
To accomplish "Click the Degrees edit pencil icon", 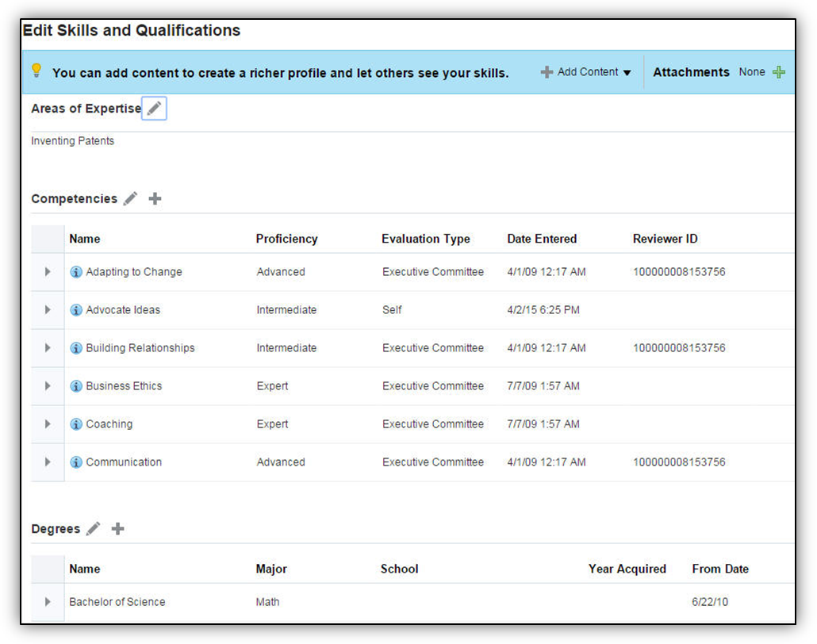I will 94,528.
